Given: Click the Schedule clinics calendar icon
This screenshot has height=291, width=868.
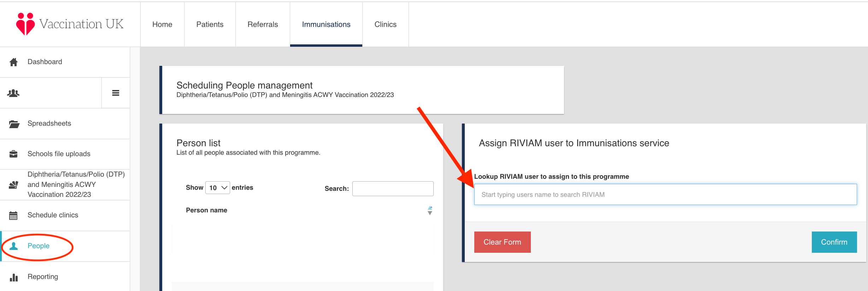Looking at the screenshot, I should [x=13, y=215].
